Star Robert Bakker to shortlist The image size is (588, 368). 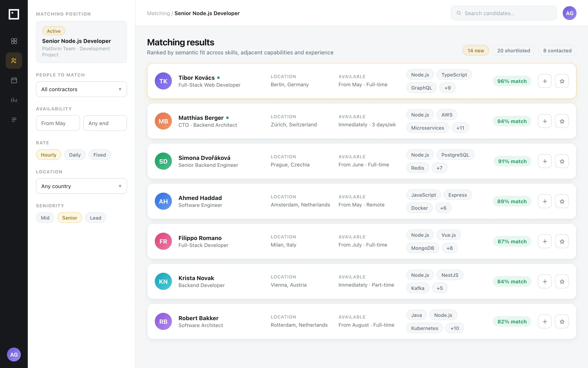(x=562, y=322)
